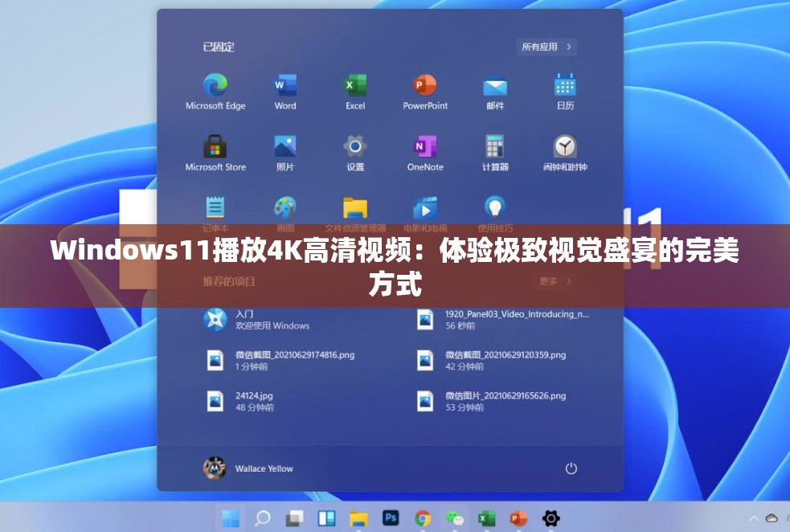790x532 pixels.
Task: Open the 闹钟和时钟 clock app
Action: point(565,153)
